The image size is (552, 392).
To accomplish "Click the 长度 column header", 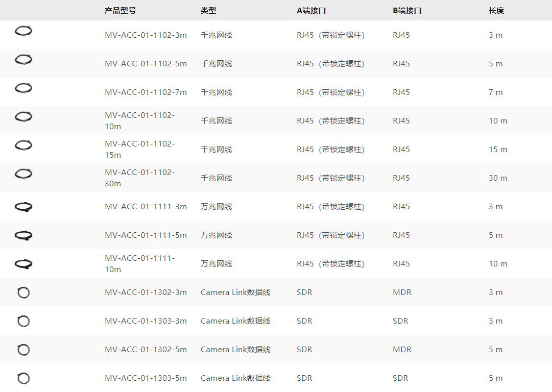I will (x=496, y=10).
